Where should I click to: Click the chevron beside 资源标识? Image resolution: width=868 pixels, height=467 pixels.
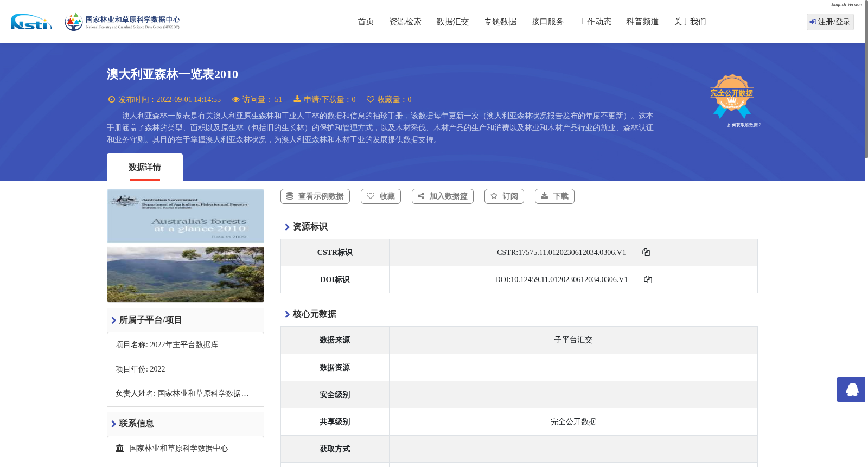pos(287,227)
